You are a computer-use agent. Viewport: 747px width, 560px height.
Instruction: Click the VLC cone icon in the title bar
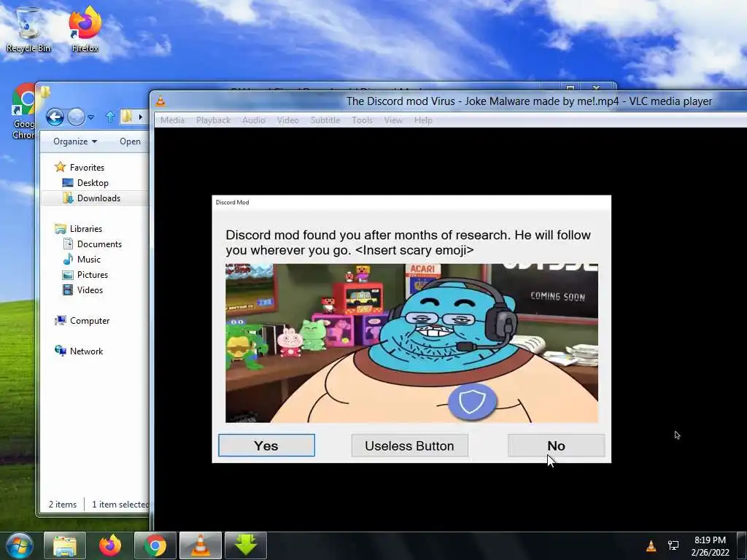coord(161,101)
